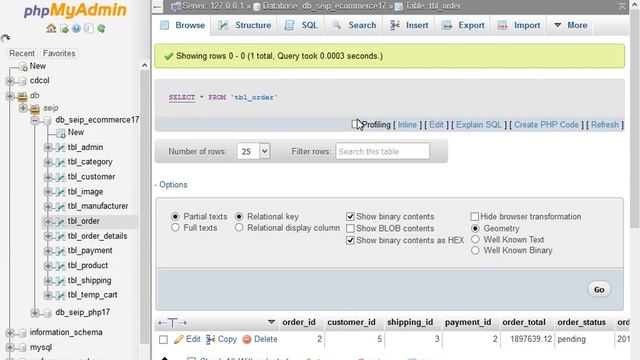Expand the cdcol database node
The height and width of the screenshot is (360, 640).
10,81
